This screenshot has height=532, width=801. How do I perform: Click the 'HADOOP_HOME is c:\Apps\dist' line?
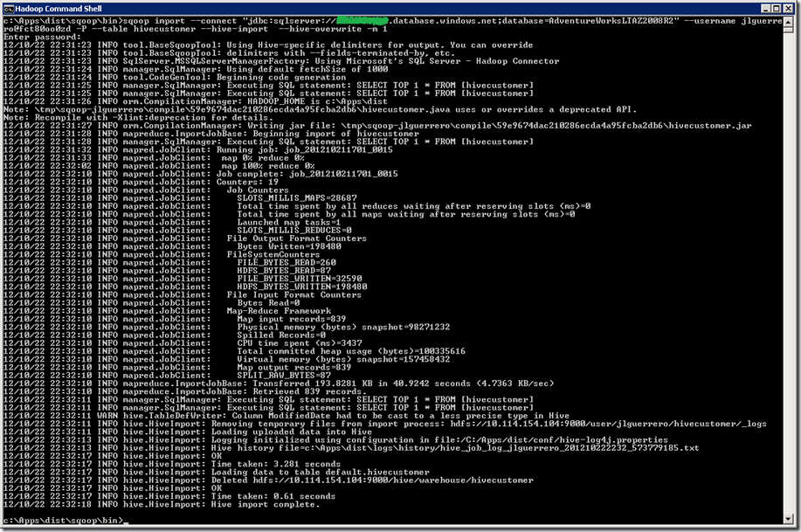(236, 101)
